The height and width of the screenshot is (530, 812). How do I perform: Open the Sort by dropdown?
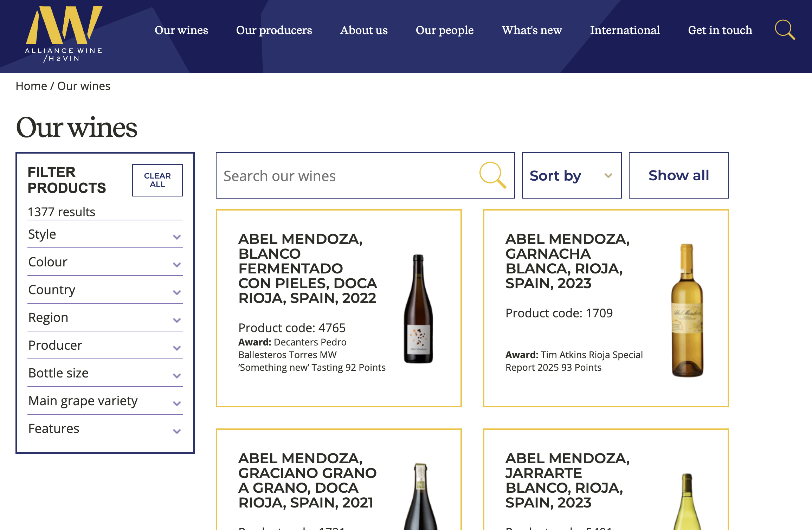tap(572, 175)
